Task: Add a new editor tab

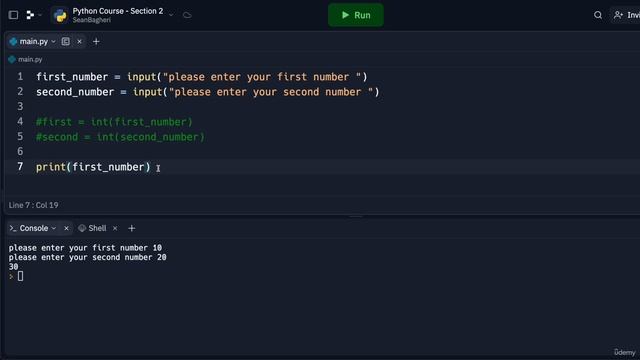Action: pyautogui.click(x=96, y=42)
